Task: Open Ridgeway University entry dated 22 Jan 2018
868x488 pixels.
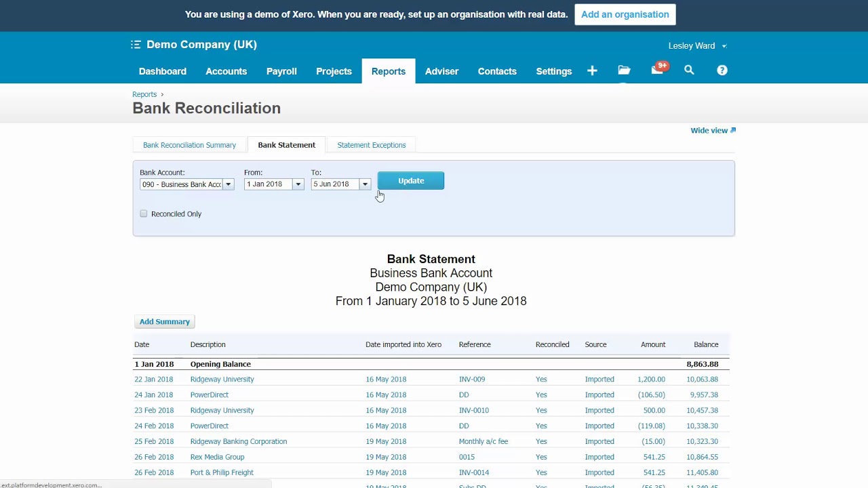Action: (x=222, y=380)
